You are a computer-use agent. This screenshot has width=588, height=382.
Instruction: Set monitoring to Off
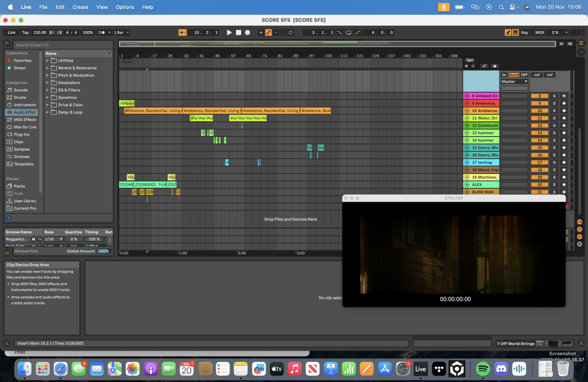(x=524, y=75)
